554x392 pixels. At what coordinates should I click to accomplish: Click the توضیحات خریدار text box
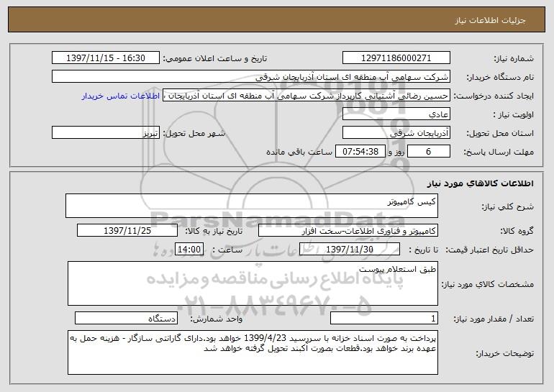coord(253,352)
